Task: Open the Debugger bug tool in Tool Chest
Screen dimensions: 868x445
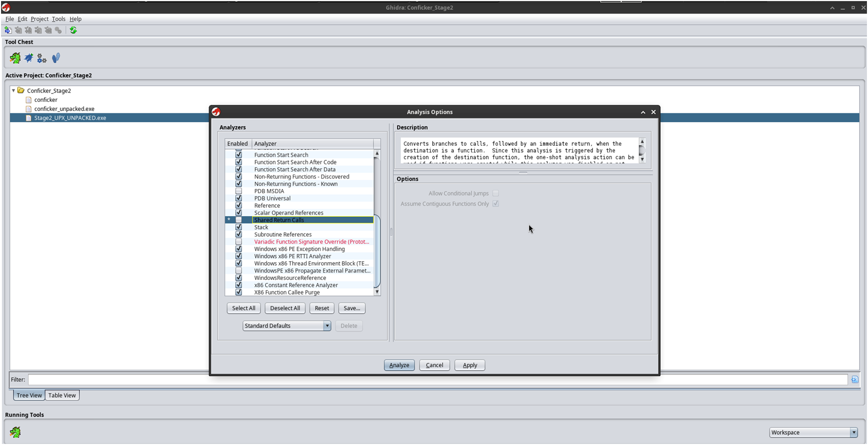Action: point(29,58)
